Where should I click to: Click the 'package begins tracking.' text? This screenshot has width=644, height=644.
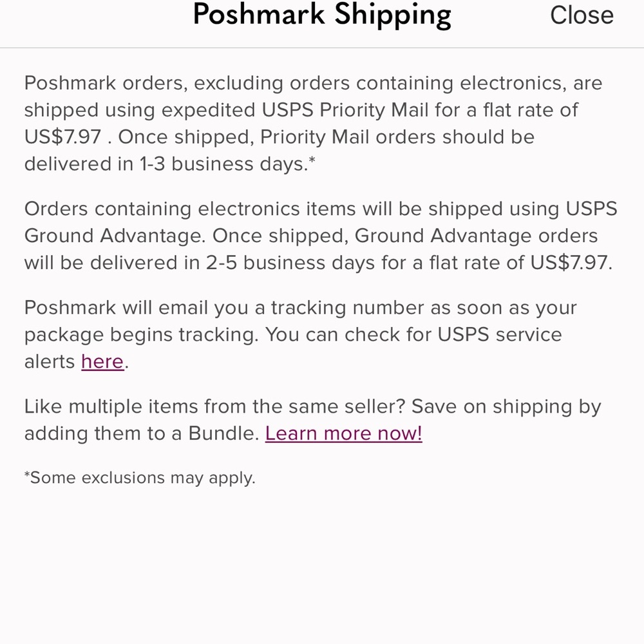142,335
